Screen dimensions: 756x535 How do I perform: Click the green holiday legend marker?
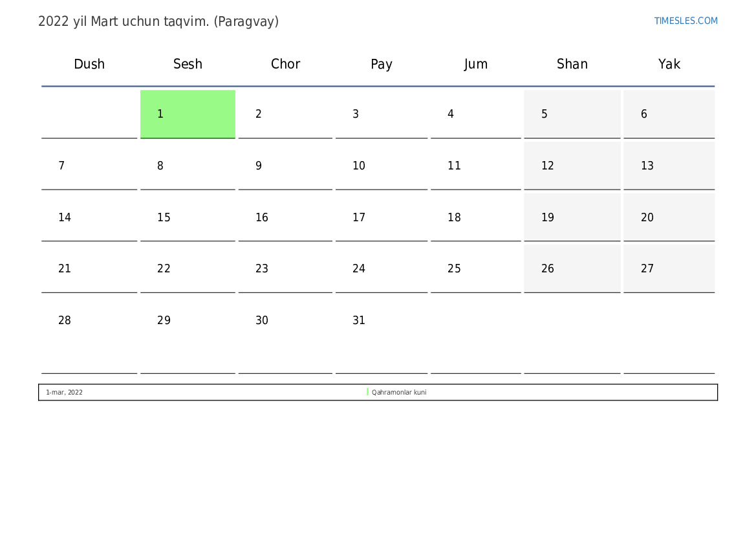point(367,392)
